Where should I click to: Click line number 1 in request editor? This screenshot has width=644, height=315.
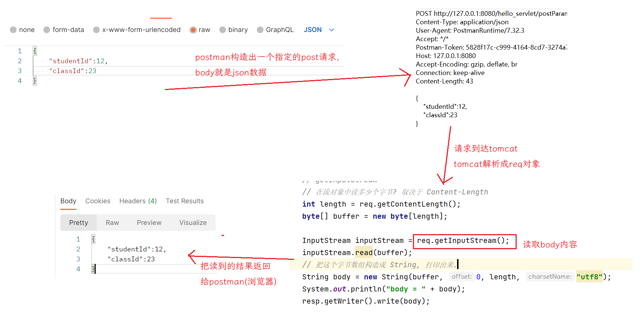point(20,51)
